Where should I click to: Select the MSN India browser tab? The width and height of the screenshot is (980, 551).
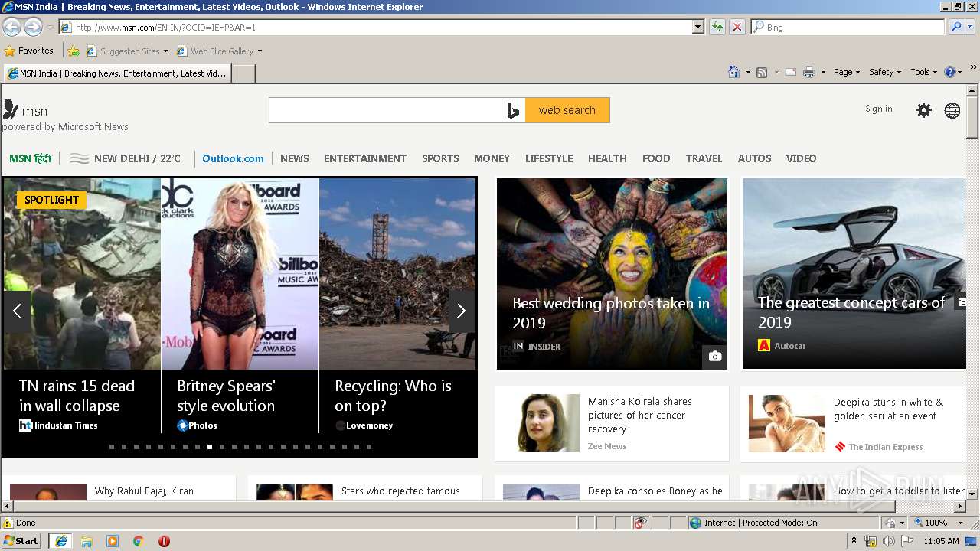[x=116, y=73]
